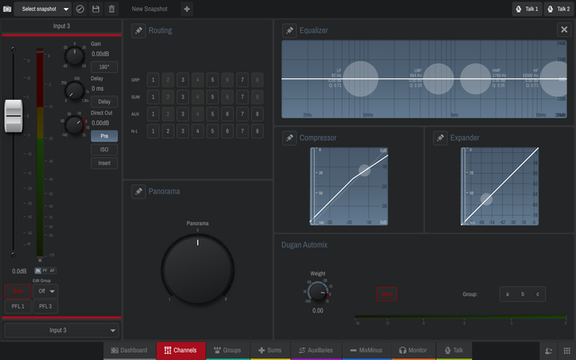Delete the snapshot with the trash icon

pos(112,9)
